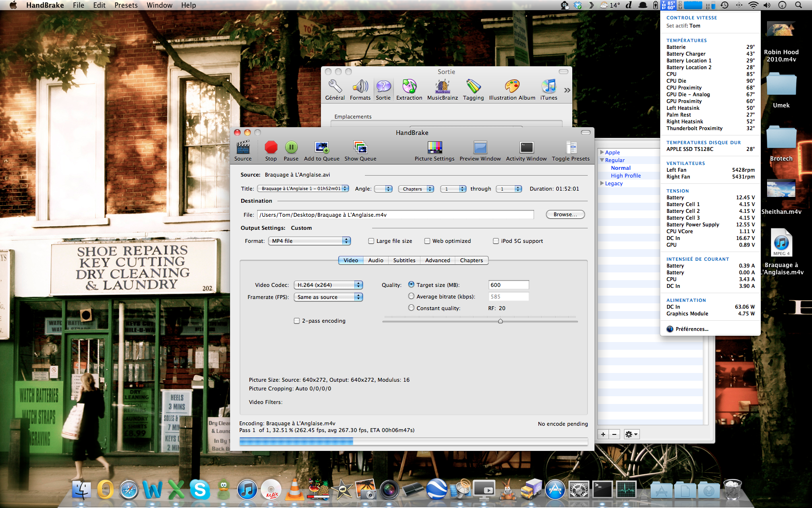The height and width of the screenshot is (508, 812).
Task: Open the Source chooser in HandBrake toolbar
Action: click(243, 150)
